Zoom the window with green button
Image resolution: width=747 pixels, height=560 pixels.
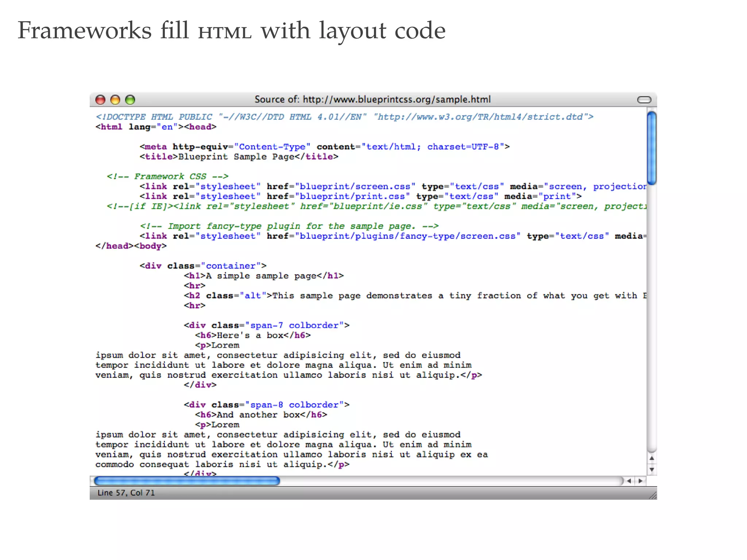pos(130,100)
